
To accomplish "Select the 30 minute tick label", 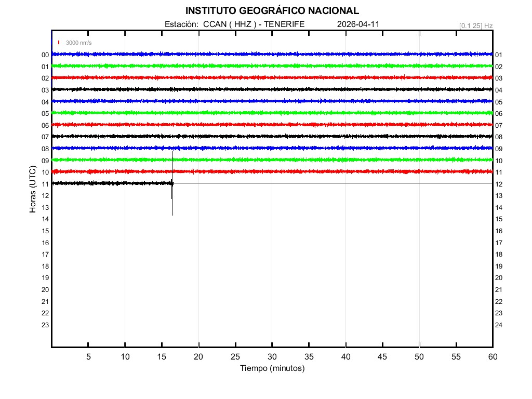I will [x=272, y=357].
